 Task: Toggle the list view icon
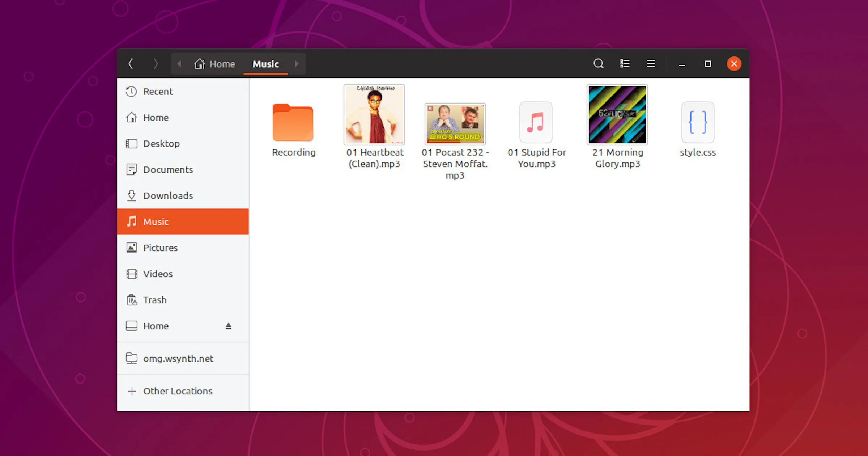[625, 64]
